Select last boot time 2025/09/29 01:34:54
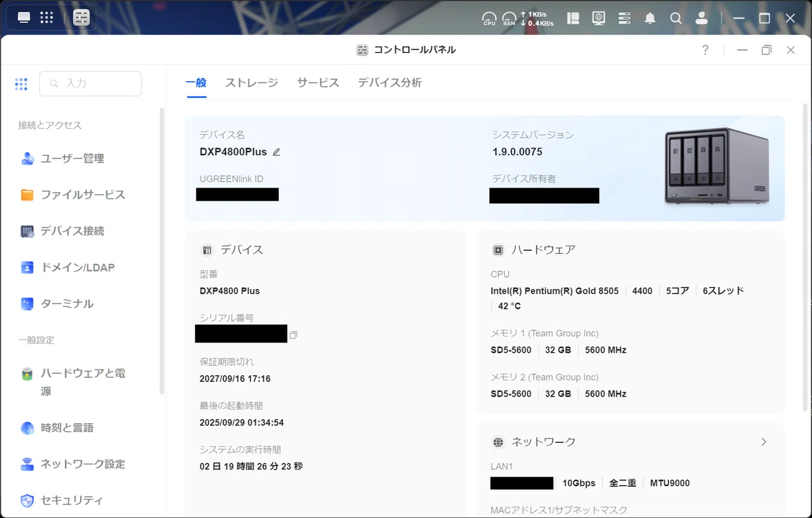Screen dimensions: 812x518 click(242, 423)
